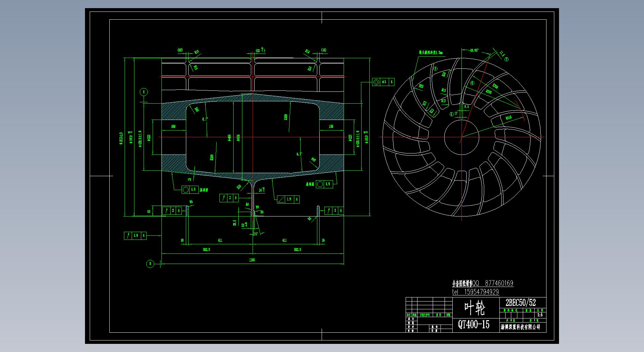Screen dimensions: 644x352
Task: Select the 'tel 15954794929' line
Action: click(x=475, y=292)
